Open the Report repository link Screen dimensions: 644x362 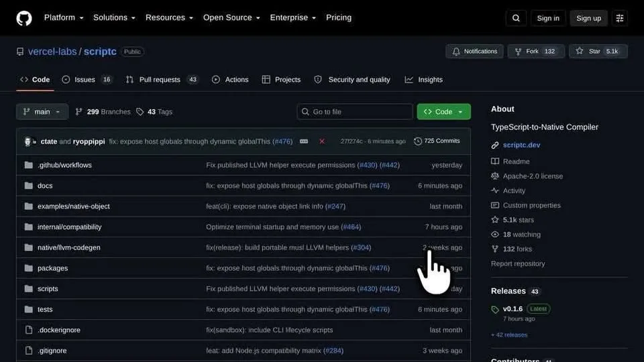click(x=517, y=263)
